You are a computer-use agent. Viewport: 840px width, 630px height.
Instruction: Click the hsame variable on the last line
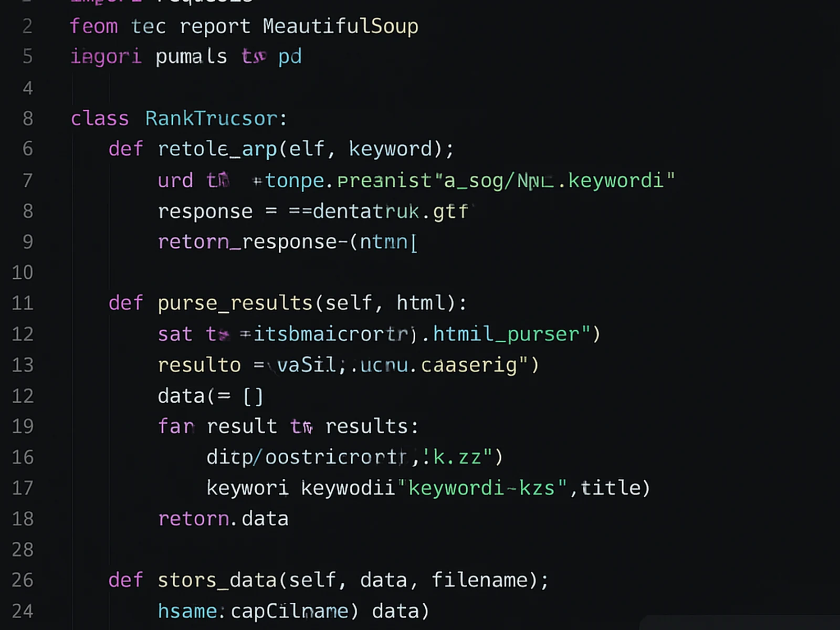click(x=187, y=611)
